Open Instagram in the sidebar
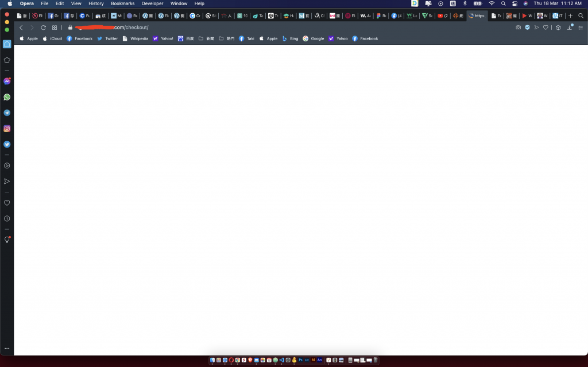Screen dimensions: 588x367 [7, 128]
